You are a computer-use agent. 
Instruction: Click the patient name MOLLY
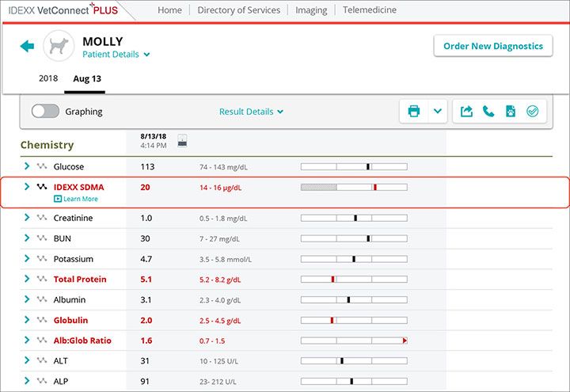tap(103, 41)
